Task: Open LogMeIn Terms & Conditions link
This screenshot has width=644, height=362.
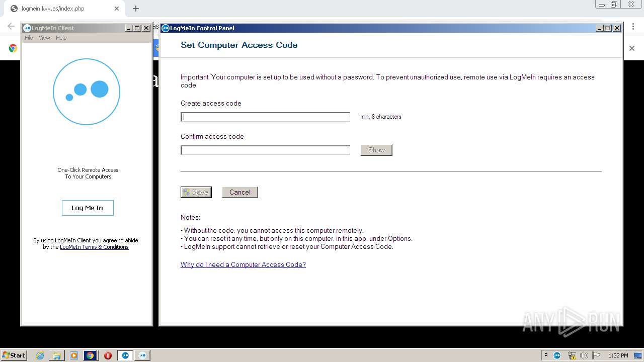Action: (94, 247)
